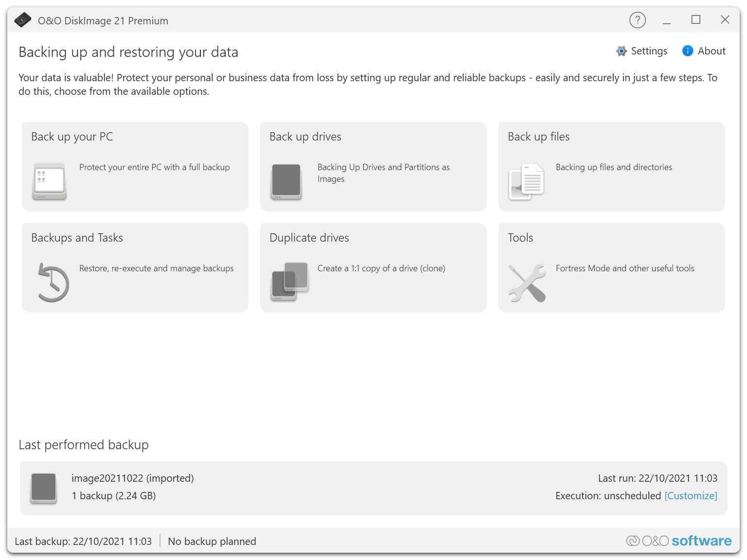747x560 pixels.
Task: Click the Back up files document icon
Action: [x=526, y=182]
